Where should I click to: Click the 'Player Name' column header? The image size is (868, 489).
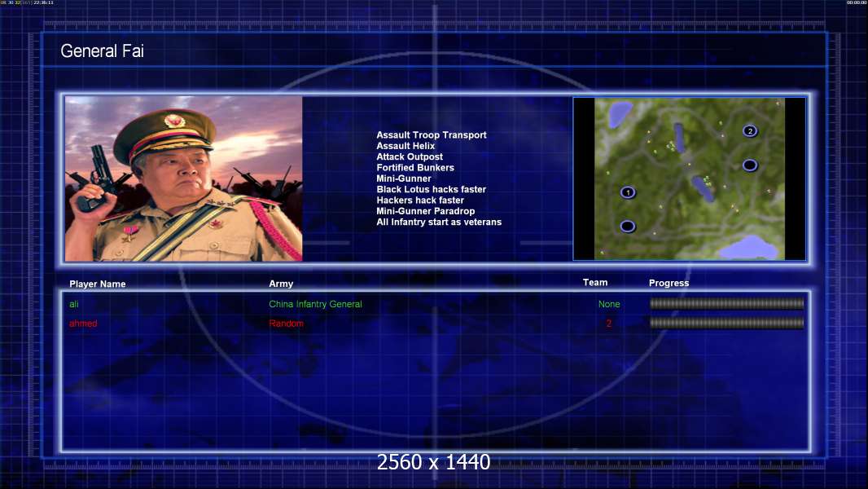(98, 284)
